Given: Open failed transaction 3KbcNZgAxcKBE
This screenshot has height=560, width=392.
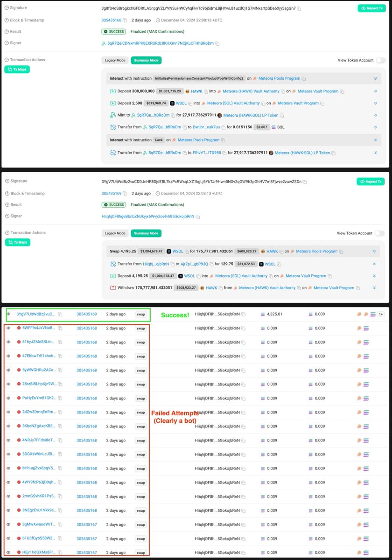Looking at the screenshot, I should [x=39, y=426].
